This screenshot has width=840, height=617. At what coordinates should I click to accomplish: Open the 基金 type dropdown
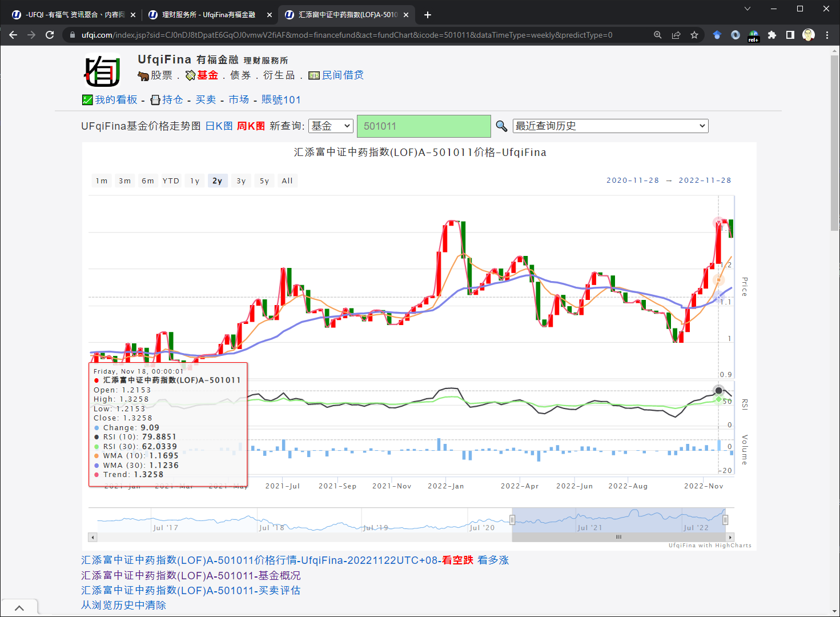331,126
